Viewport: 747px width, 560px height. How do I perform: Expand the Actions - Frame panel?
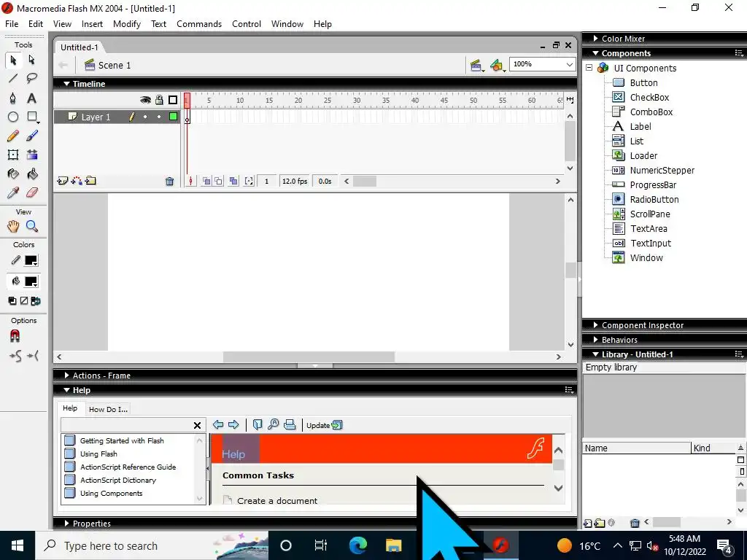pos(66,376)
